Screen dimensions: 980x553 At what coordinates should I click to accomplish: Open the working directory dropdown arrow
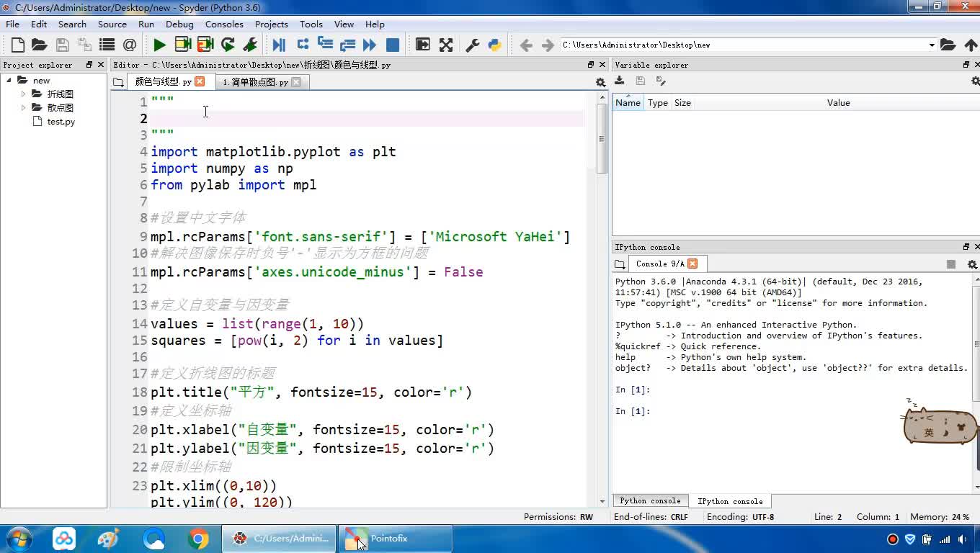[931, 45]
